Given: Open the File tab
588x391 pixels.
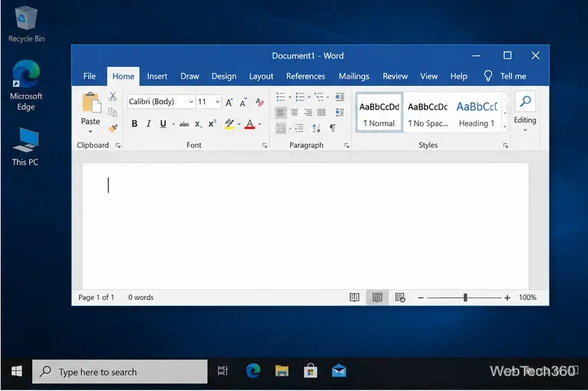Looking at the screenshot, I should [89, 76].
